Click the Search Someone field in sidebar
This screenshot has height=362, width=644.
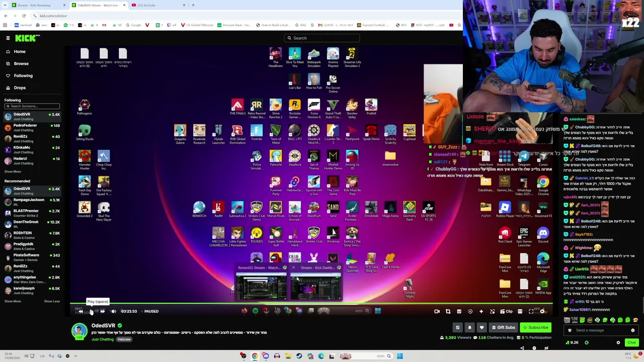[x=32, y=106]
